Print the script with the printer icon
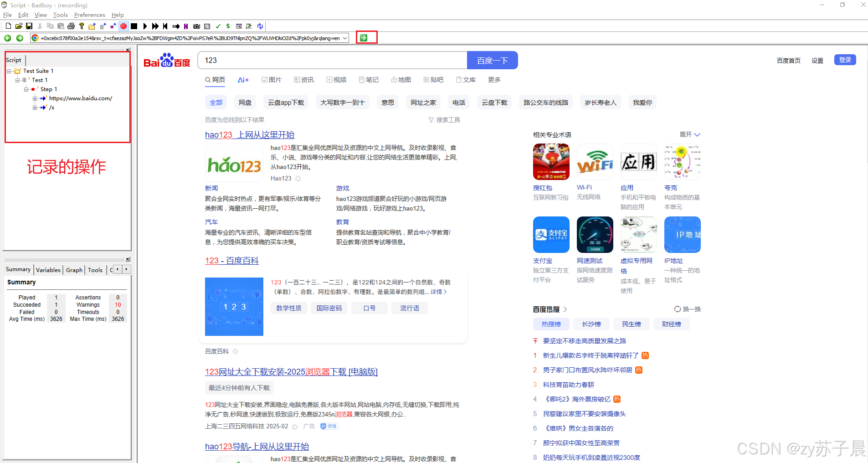The height and width of the screenshot is (463, 868). coord(71,26)
